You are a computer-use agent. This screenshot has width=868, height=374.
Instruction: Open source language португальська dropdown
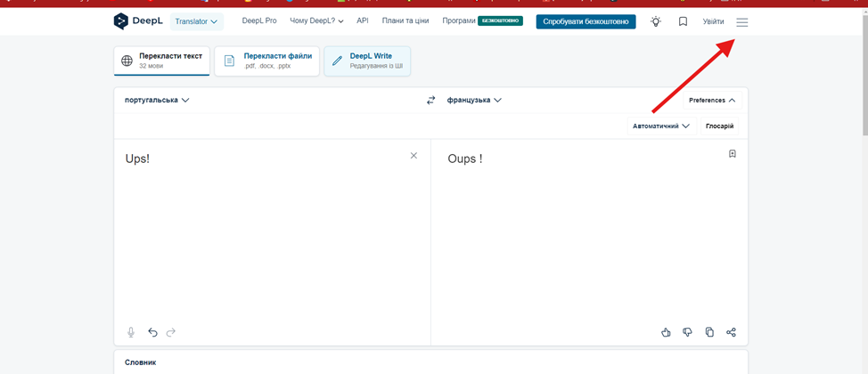point(157,100)
